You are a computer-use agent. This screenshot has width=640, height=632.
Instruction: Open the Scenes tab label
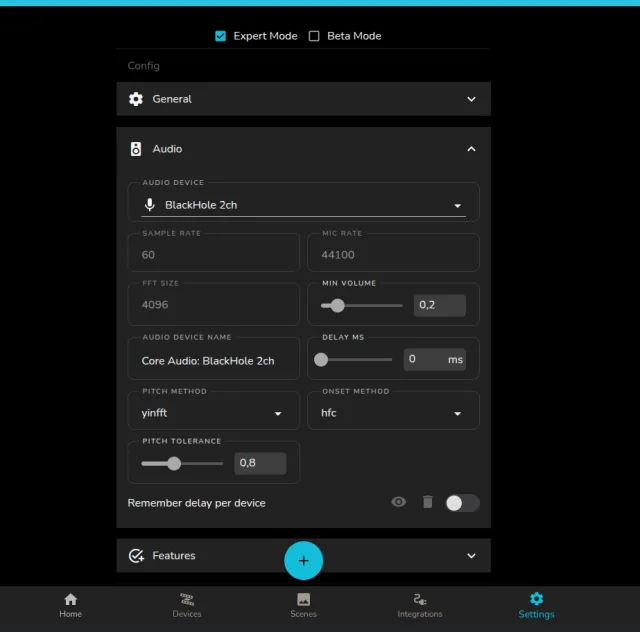[x=303, y=614]
